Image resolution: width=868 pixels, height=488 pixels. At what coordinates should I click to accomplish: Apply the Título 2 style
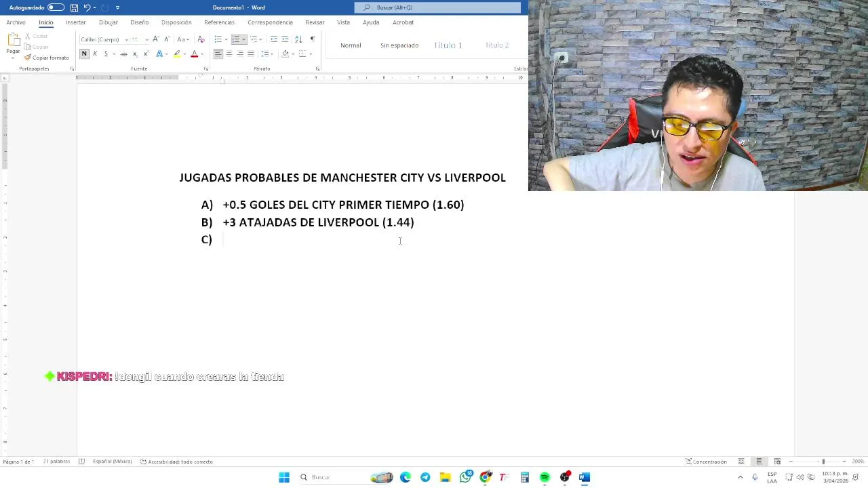click(497, 45)
